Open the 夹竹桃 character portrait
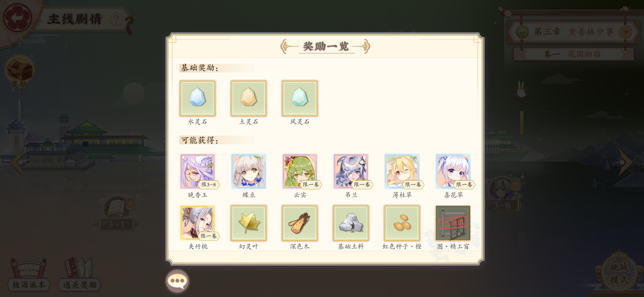 197,223
